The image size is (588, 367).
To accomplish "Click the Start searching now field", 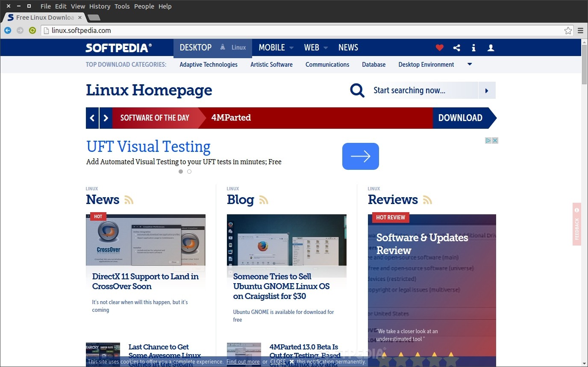I will click(x=423, y=90).
